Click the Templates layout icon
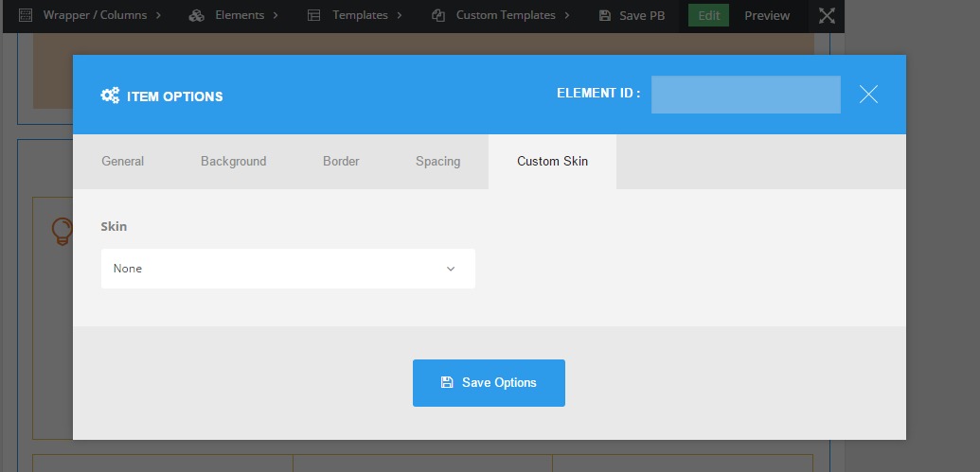Image resolution: width=980 pixels, height=472 pixels. [x=314, y=15]
